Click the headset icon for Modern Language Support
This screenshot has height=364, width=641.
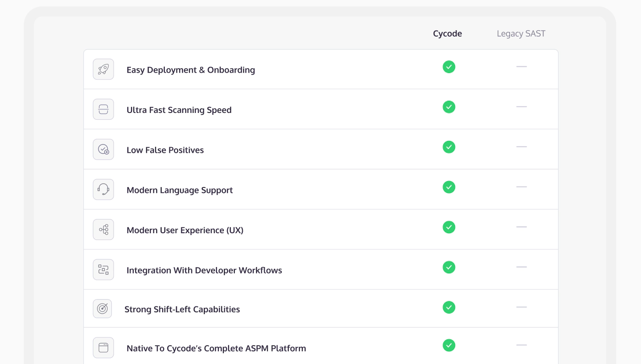point(103,189)
